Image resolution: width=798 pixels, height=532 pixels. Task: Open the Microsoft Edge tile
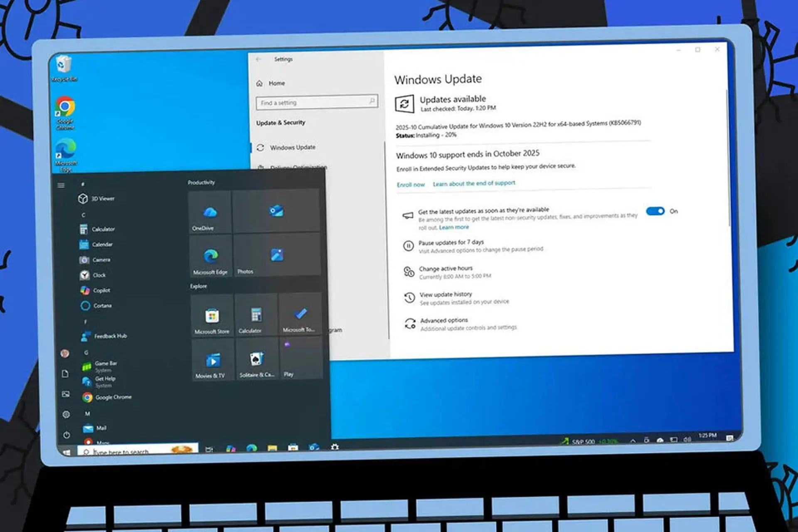[211, 256]
